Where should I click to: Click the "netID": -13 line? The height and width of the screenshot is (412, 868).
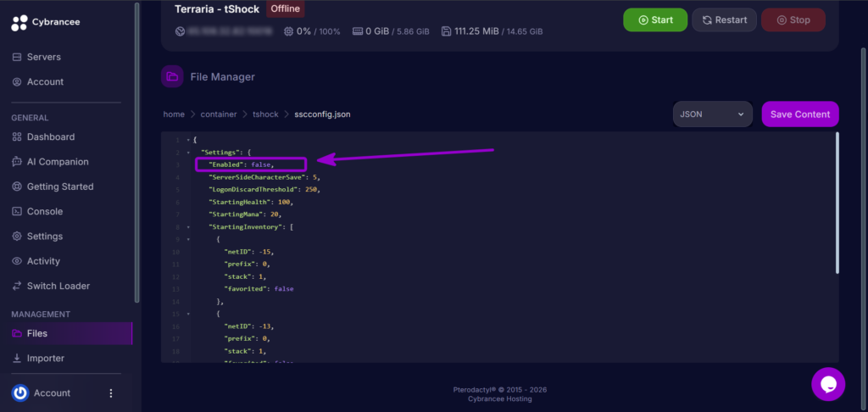tap(248, 326)
